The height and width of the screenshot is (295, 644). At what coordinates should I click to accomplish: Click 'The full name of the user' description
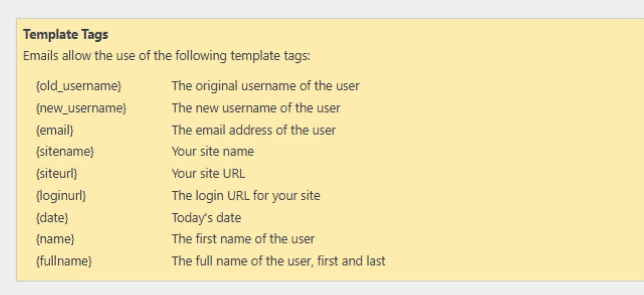(x=278, y=261)
